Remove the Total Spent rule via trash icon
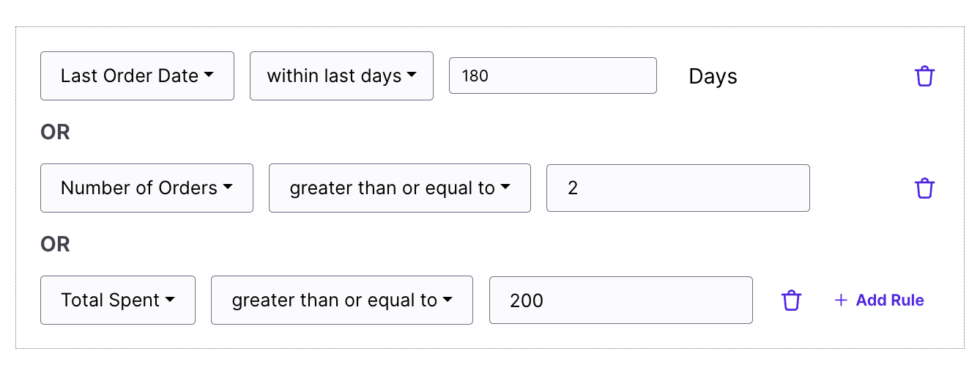The height and width of the screenshot is (365, 980). [x=791, y=301]
